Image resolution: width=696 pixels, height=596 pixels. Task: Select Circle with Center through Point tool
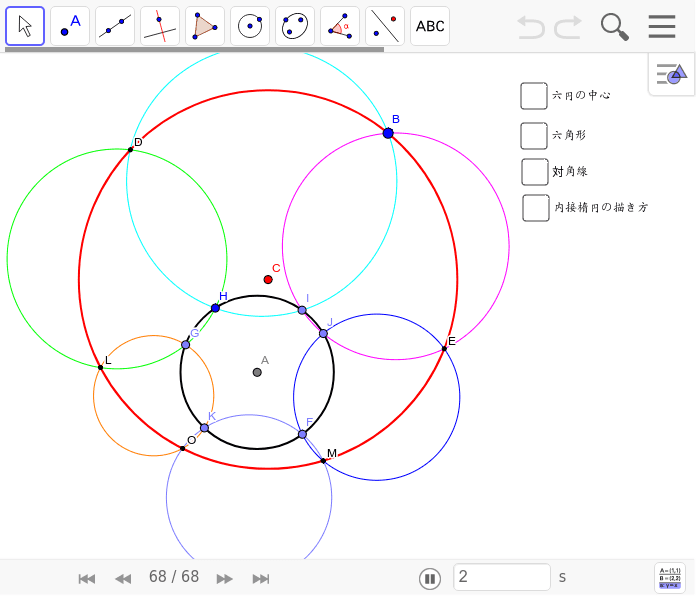[250, 26]
